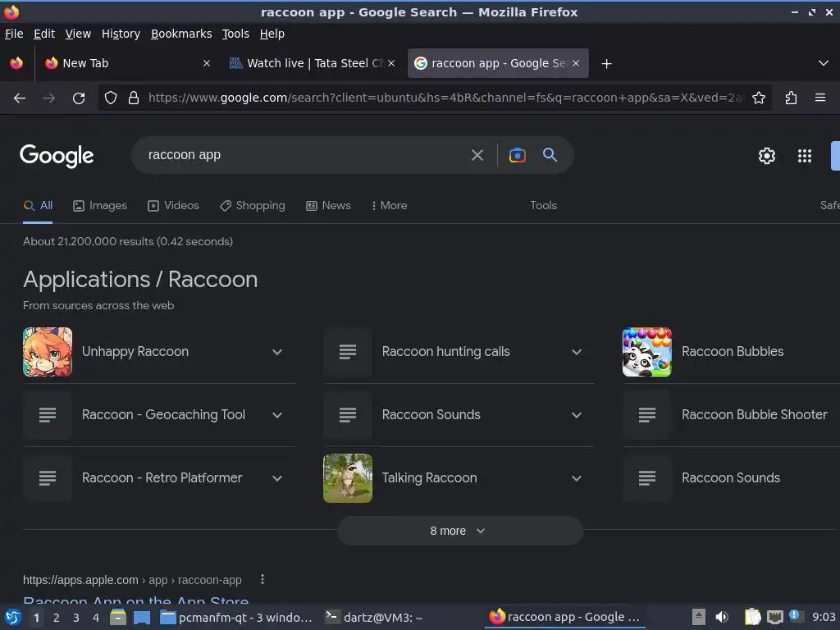Image resolution: width=840 pixels, height=630 pixels.
Task: Click the Talking Raccoon app thumbnail
Action: point(348,478)
